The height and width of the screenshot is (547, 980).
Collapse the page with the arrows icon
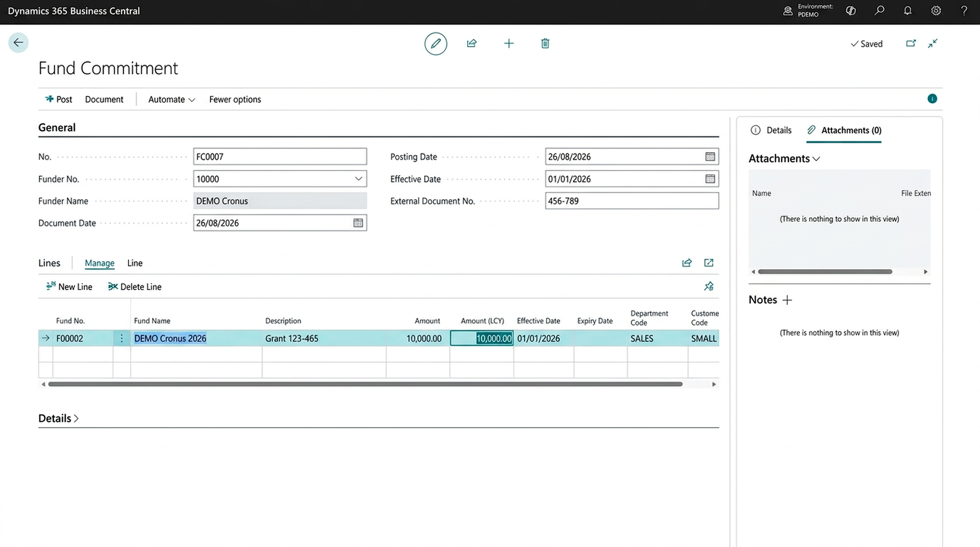click(x=932, y=43)
